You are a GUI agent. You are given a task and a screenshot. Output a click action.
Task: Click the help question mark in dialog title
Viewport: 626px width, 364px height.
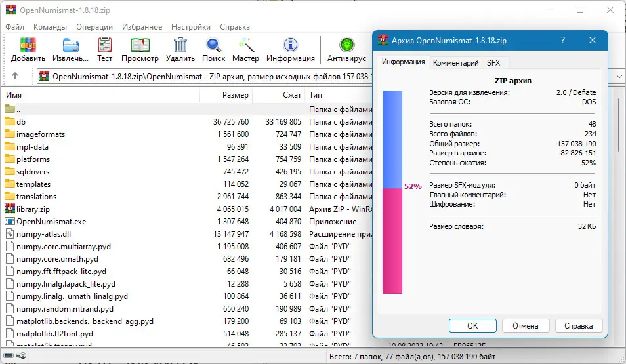click(563, 40)
